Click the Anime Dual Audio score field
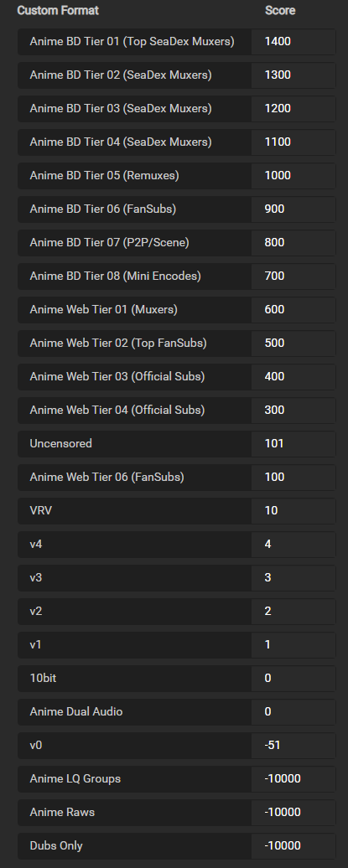The height and width of the screenshot is (868, 348). [x=293, y=711]
